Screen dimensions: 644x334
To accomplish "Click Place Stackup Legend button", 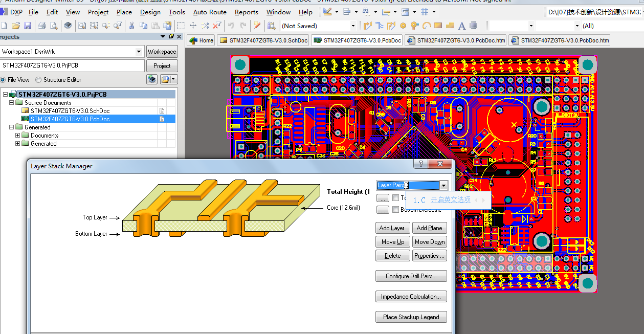I will pos(411,317).
